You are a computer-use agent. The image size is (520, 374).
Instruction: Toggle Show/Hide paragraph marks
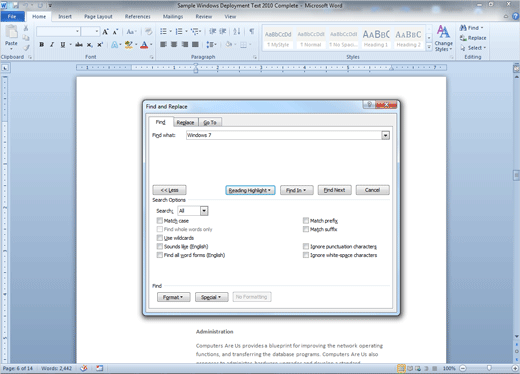[252, 32]
